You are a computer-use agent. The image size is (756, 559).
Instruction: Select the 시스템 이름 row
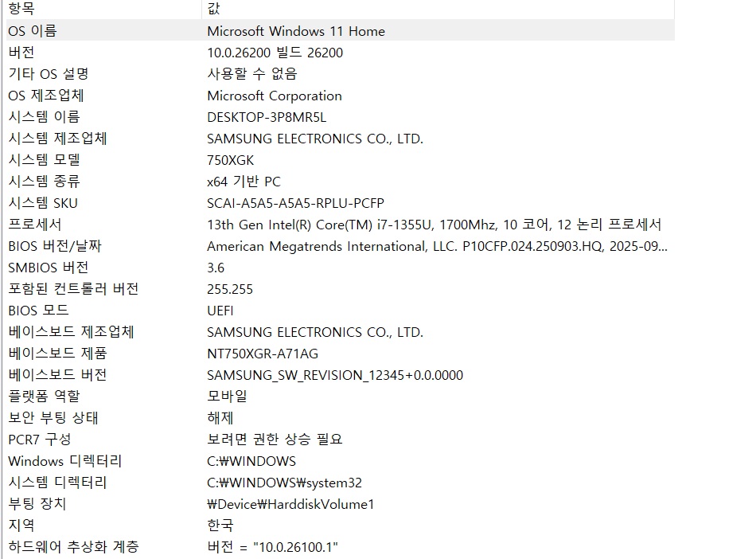(x=44, y=117)
